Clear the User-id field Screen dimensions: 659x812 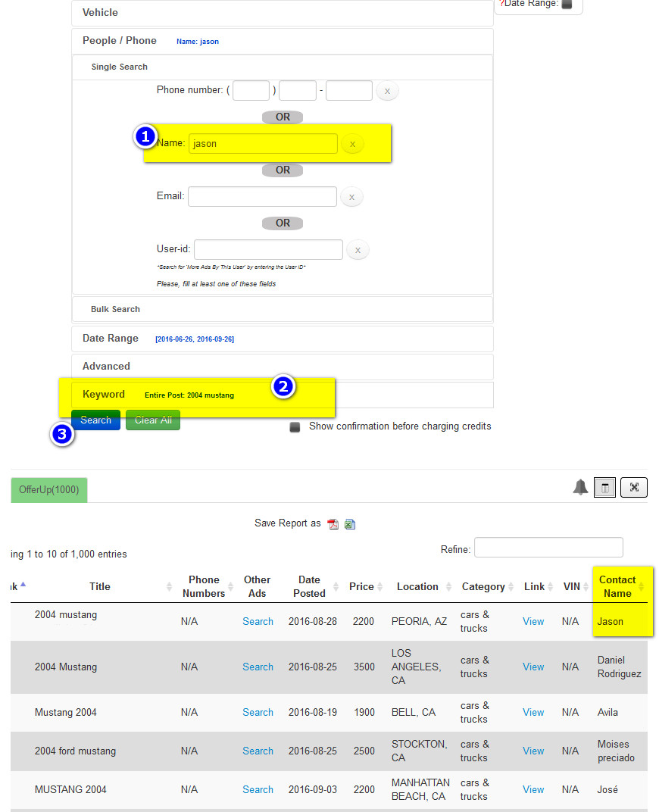(x=358, y=250)
